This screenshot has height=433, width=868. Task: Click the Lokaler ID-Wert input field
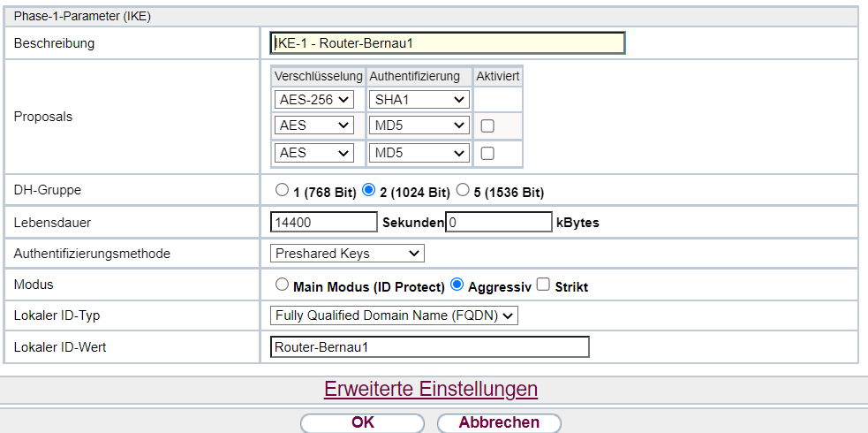430,347
